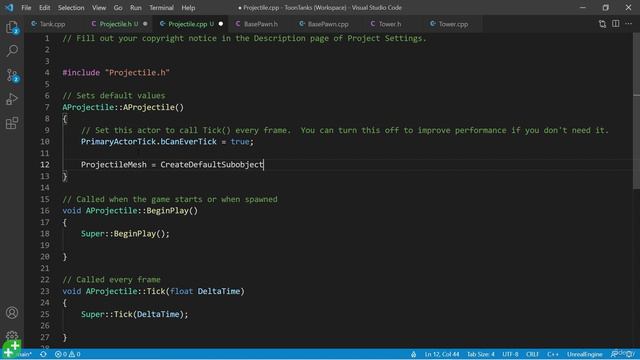640x360 pixels.
Task: Open the Terminal menu
Action: [x=161, y=8]
